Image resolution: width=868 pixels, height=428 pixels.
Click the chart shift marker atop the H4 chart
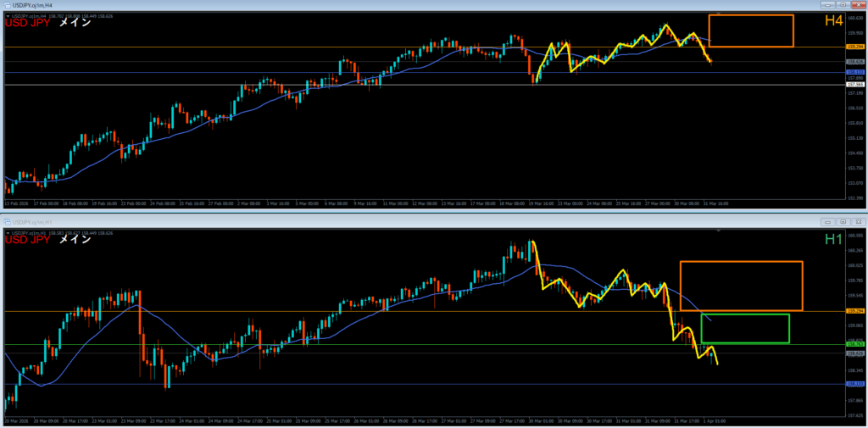point(719,14)
